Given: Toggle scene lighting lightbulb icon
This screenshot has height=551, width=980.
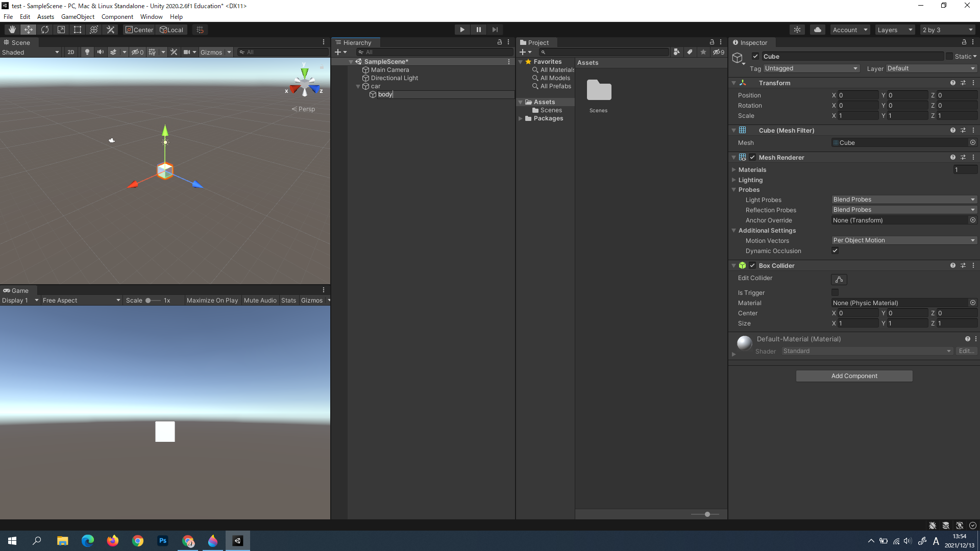Looking at the screenshot, I should pyautogui.click(x=87, y=52).
